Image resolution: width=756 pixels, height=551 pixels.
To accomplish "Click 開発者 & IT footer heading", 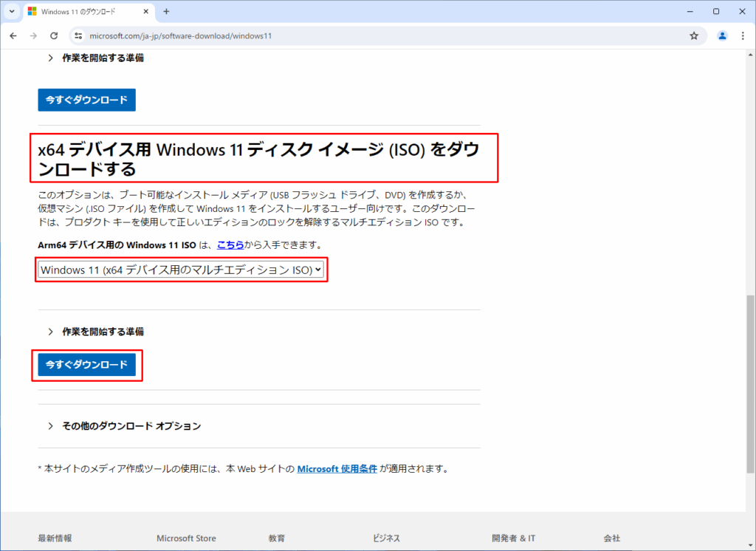I will [x=514, y=538].
